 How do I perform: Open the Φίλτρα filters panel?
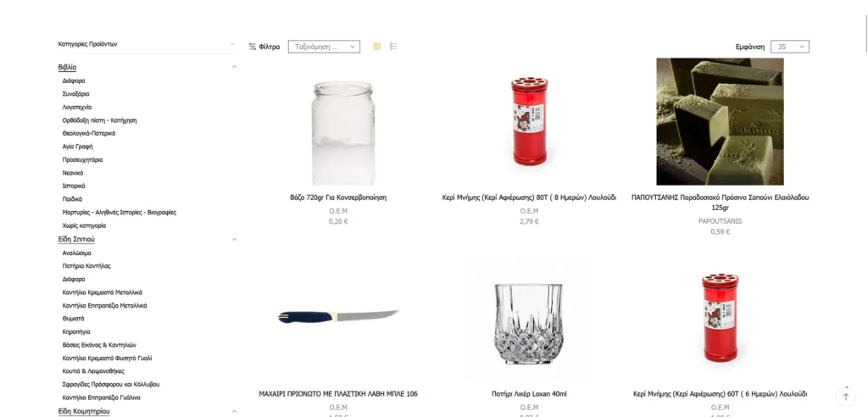tap(264, 47)
